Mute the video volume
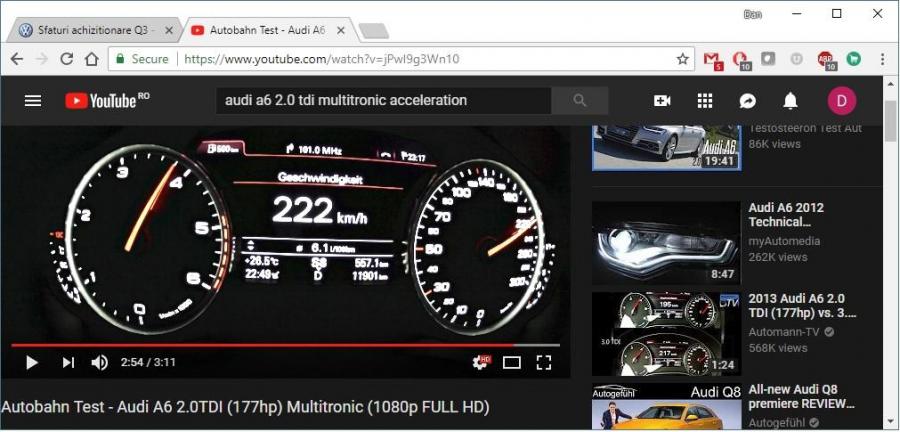The width and height of the screenshot is (900, 432). coord(100,362)
